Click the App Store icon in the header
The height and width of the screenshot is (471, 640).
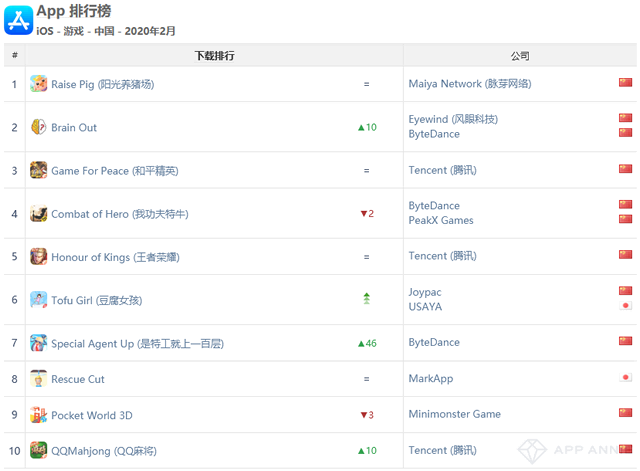[18, 19]
